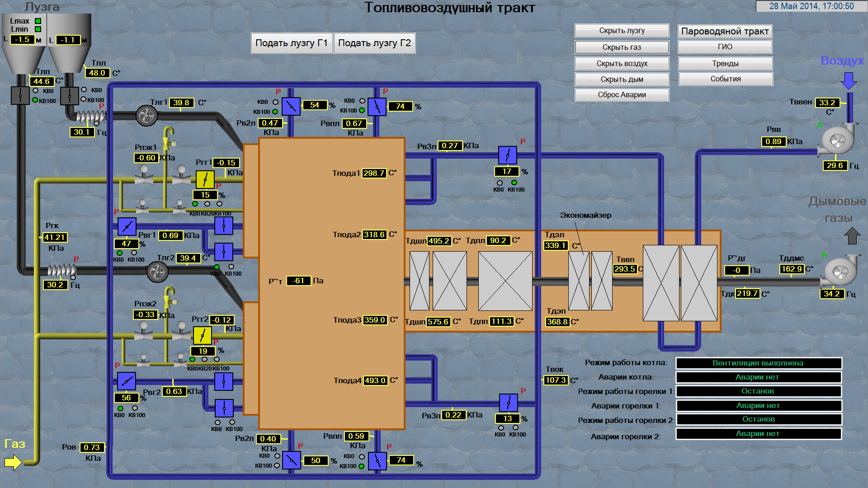Screen dimensions: 868x488
Task: Click the Твок temperature value 107.3
Action: click(x=556, y=380)
